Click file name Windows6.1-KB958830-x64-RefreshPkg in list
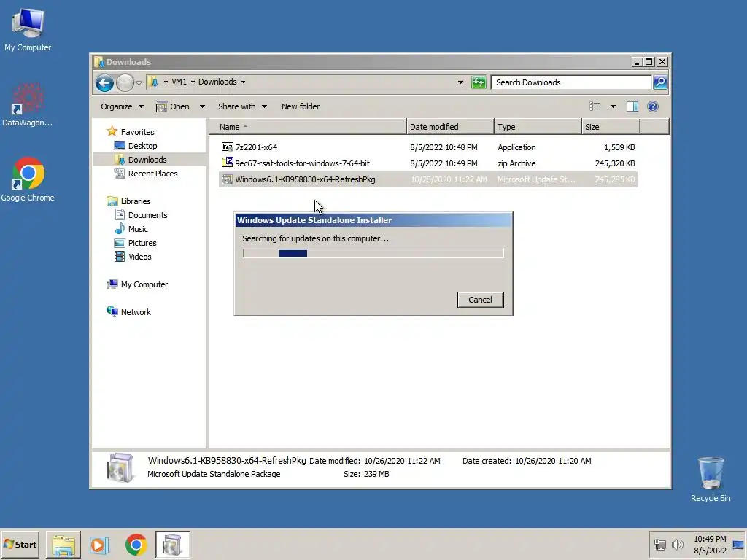Image resolution: width=747 pixels, height=560 pixels. click(x=306, y=179)
